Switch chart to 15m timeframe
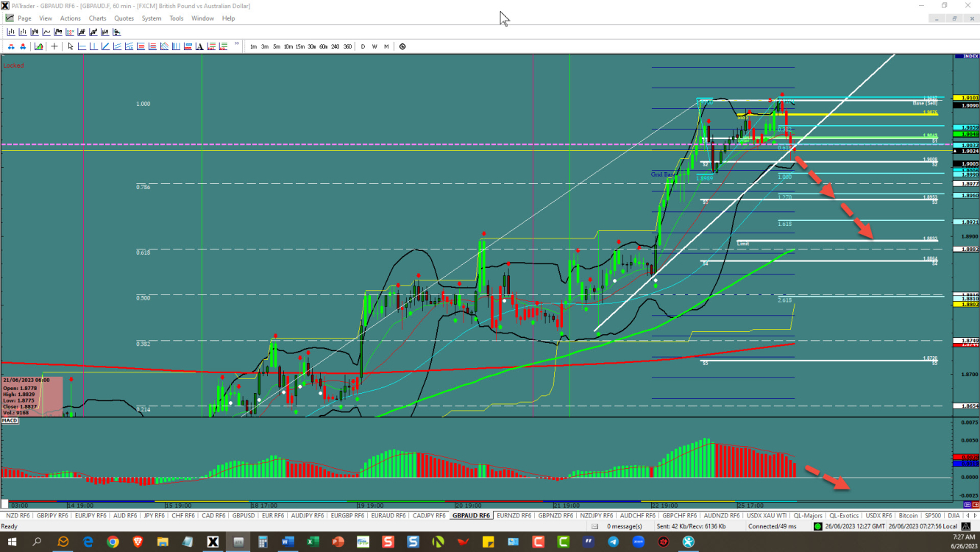Viewport: 980px width, 552px height. [300, 46]
